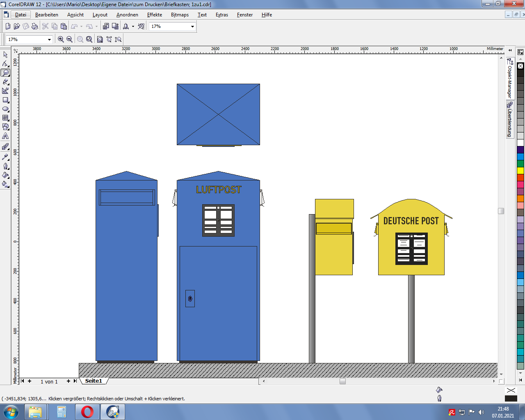
Task: Select the Ellipse tool
Action: 5,109
